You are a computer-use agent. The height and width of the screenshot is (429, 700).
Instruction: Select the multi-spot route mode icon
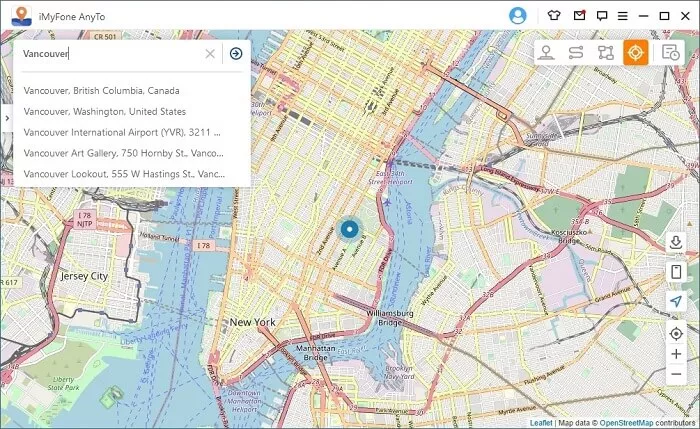[x=606, y=53]
